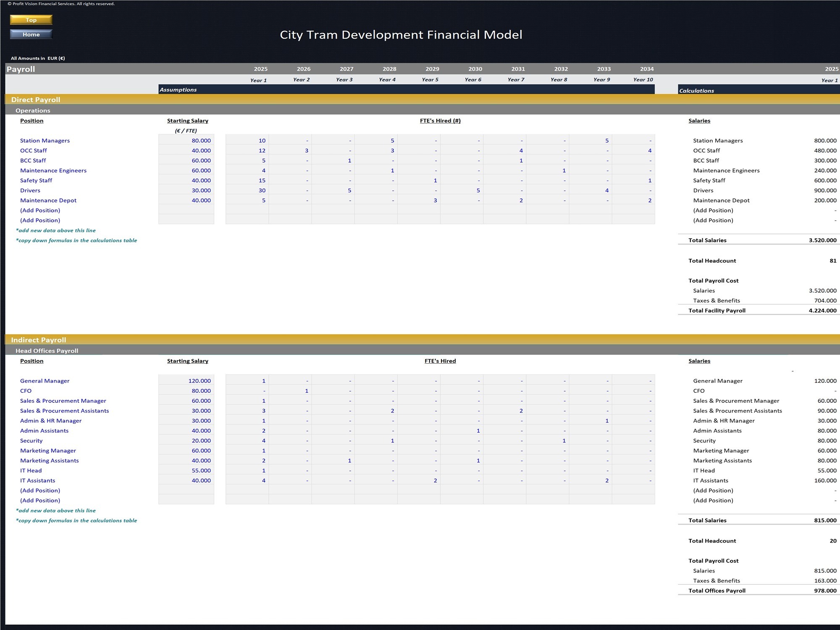The width and height of the screenshot is (840, 630).
Task: Click Security starting salary cell
Action: [186, 441]
